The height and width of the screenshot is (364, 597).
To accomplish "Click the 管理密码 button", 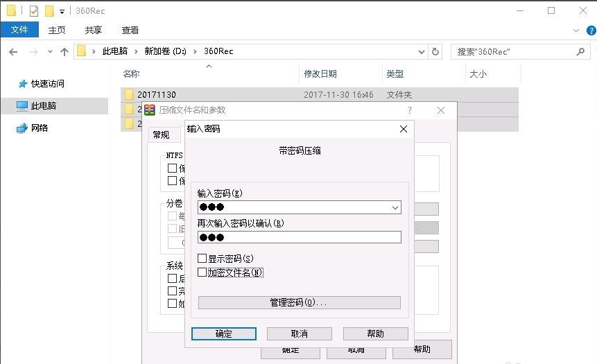I will pyautogui.click(x=300, y=303).
